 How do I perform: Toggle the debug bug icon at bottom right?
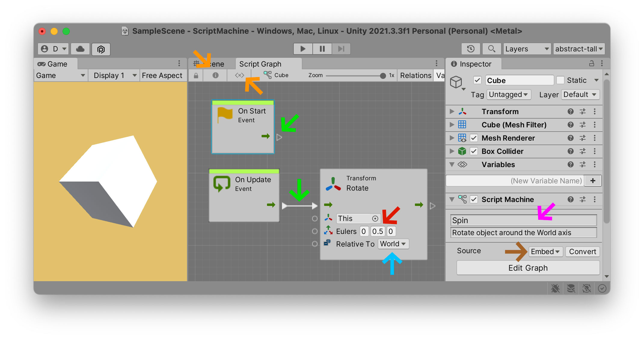coord(556,288)
